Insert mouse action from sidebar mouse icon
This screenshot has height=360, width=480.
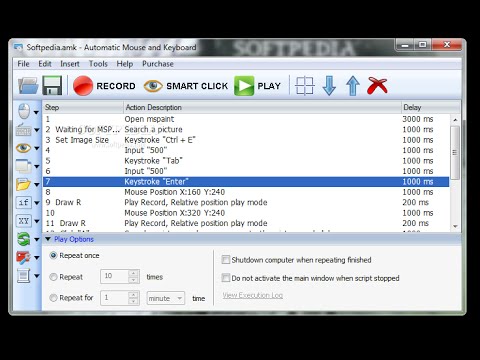coord(24,111)
